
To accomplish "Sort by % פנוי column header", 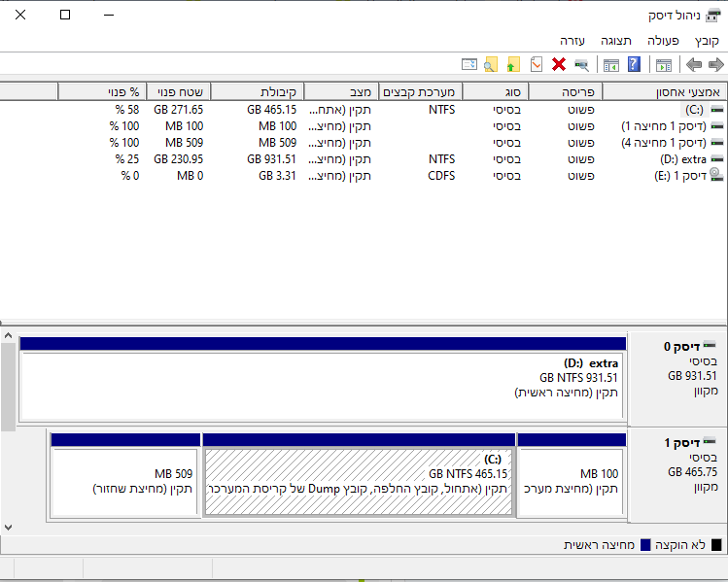I will (102, 92).
